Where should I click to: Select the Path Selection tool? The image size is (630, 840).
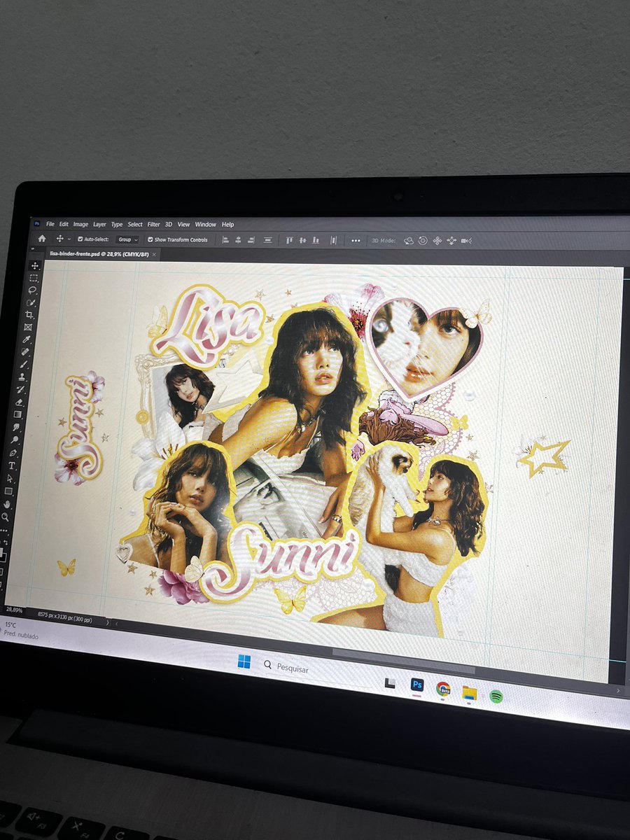pos(10,478)
